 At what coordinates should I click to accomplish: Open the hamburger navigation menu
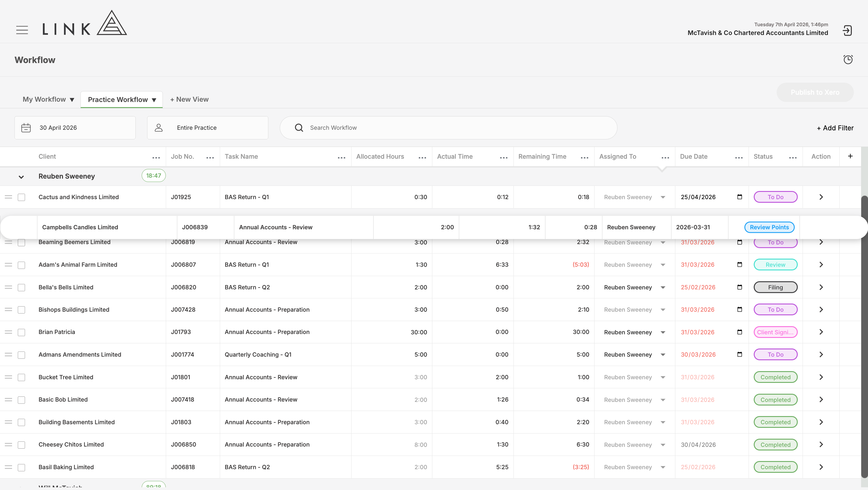click(x=22, y=30)
